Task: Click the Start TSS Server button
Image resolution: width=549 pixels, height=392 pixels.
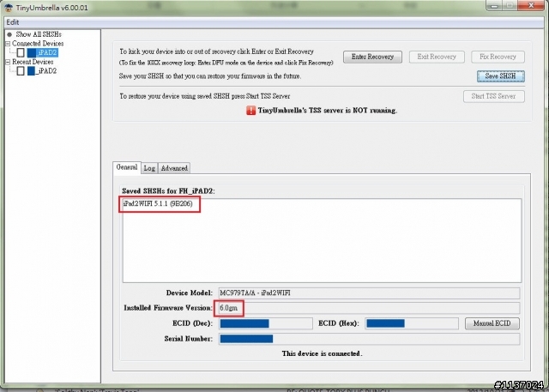Action: click(494, 96)
